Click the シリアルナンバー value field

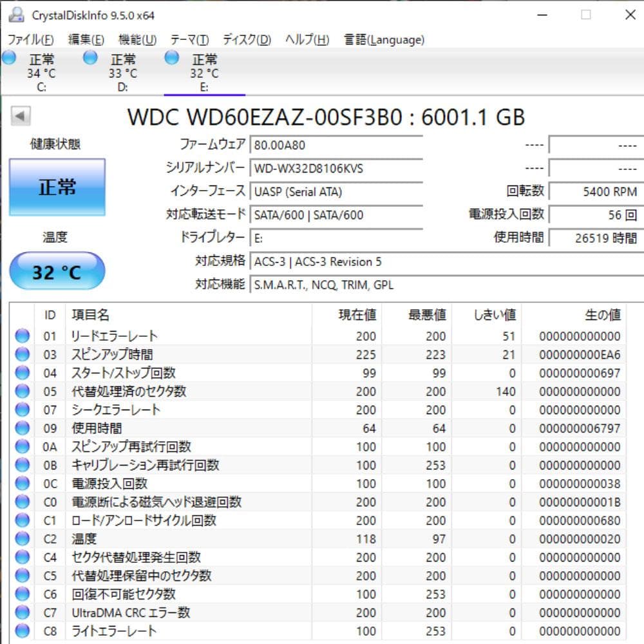(335, 168)
